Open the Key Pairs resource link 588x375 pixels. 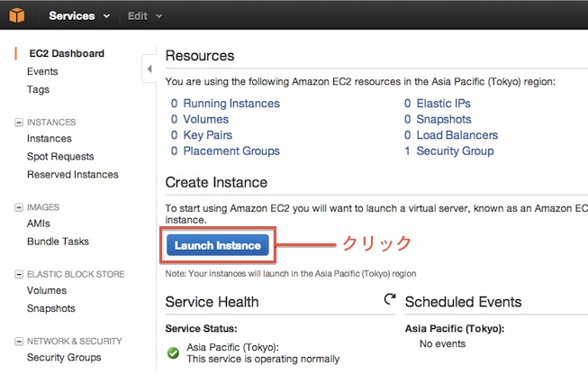[210, 135]
